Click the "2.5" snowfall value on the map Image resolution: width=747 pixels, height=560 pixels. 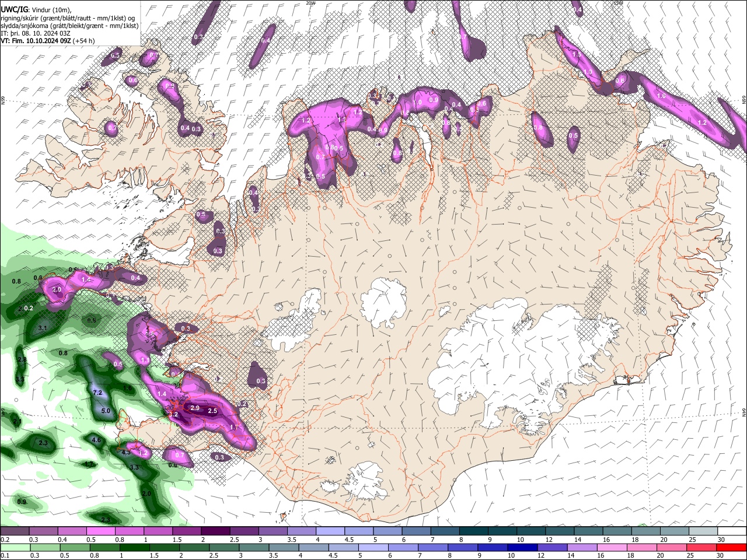(212, 411)
